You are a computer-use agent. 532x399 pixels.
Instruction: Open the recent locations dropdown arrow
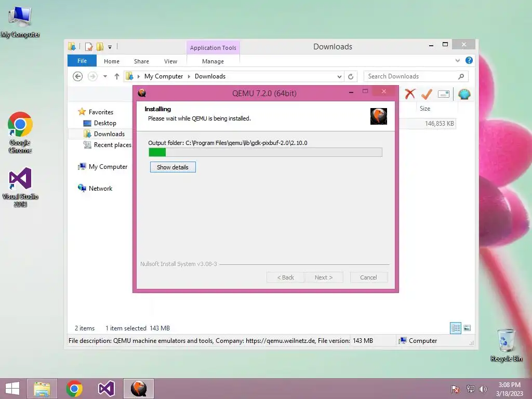click(105, 76)
